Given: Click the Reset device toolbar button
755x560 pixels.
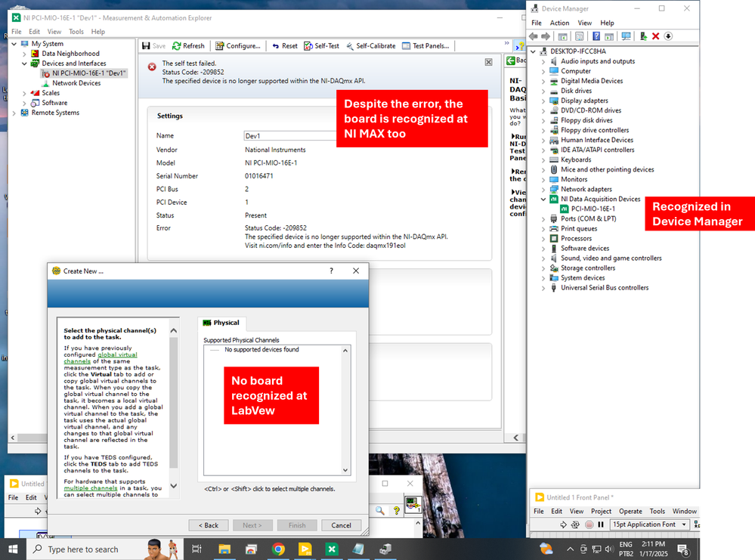Looking at the screenshot, I should [285, 46].
